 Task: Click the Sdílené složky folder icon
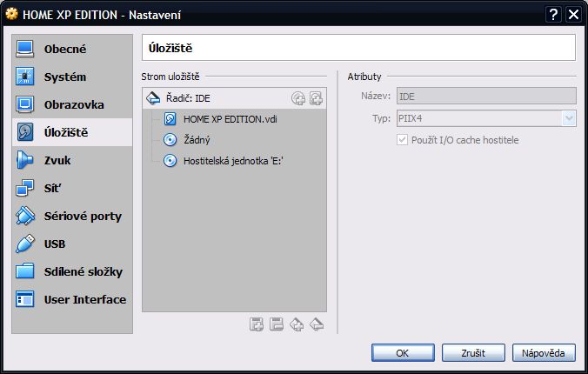click(25, 271)
